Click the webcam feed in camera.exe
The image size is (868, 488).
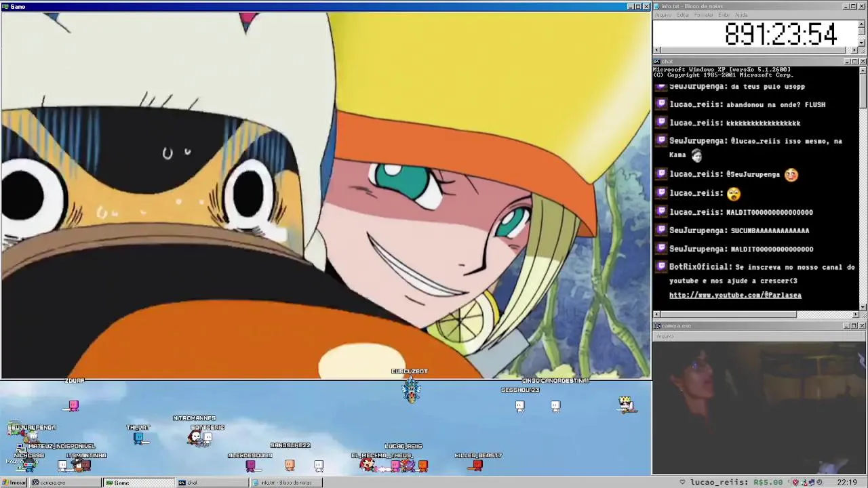[x=759, y=408]
